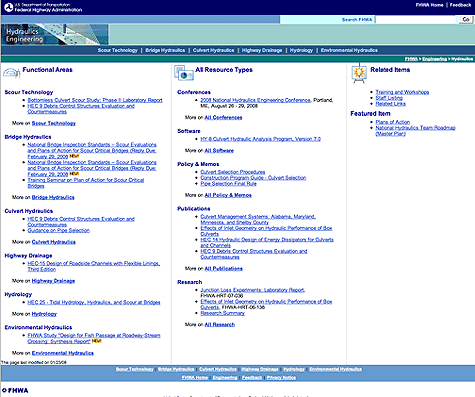Open More on Hydrology link
Screen dimensions: 475x397
click(x=44, y=314)
